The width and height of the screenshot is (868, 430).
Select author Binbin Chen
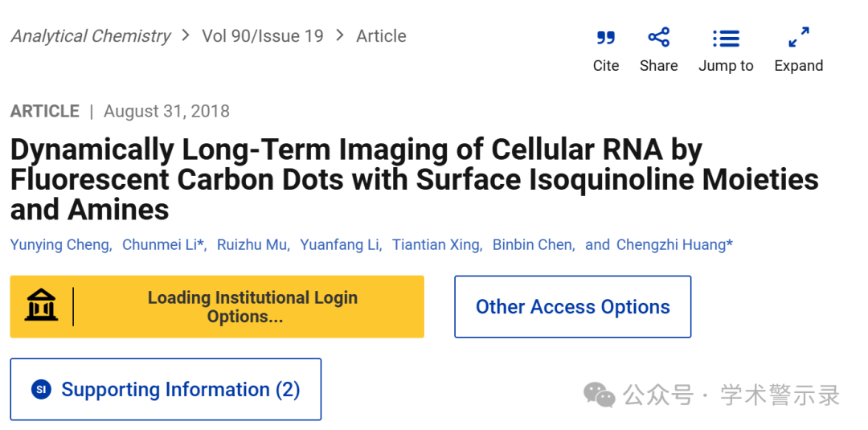pos(532,244)
